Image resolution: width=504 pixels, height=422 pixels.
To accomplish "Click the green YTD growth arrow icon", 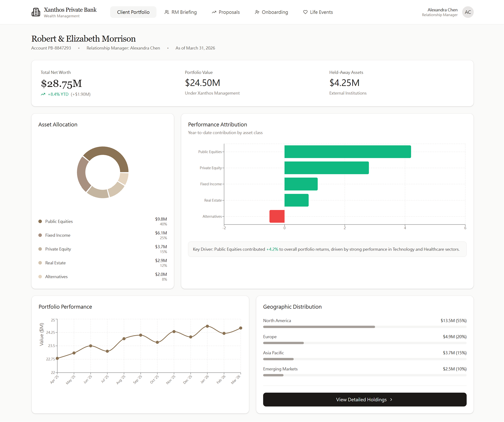I will (43, 94).
